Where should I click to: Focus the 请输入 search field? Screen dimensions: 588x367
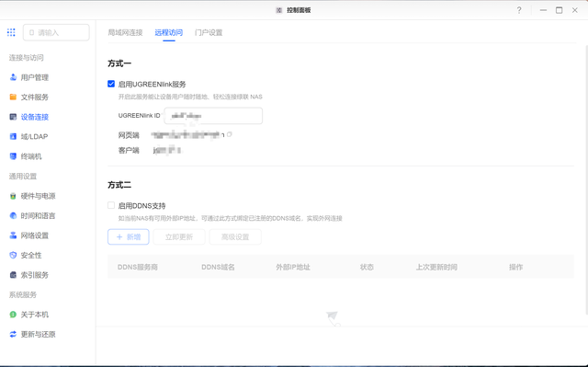point(56,32)
